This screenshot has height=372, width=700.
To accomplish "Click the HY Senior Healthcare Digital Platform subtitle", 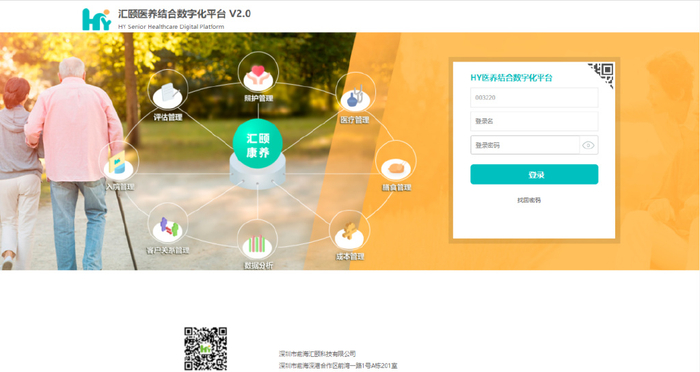I will tap(171, 27).
